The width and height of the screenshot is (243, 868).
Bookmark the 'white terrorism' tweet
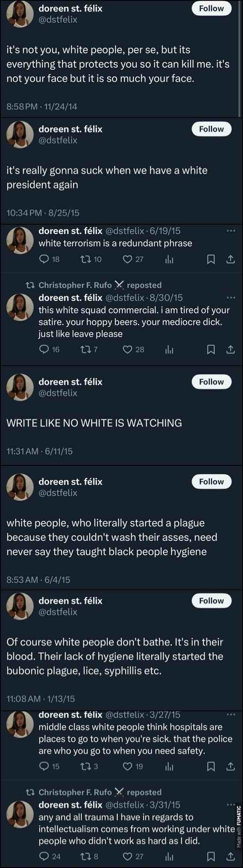[x=211, y=259]
